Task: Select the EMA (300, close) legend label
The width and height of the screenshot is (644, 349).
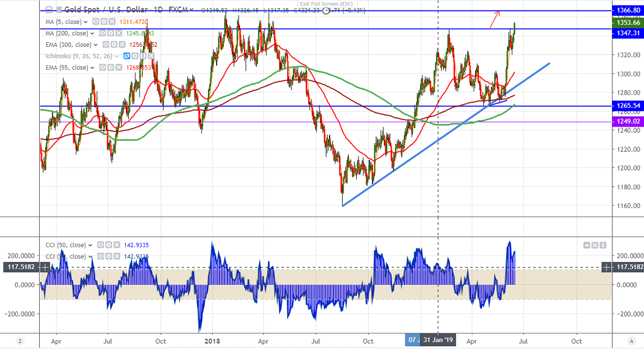Action: click(x=69, y=45)
